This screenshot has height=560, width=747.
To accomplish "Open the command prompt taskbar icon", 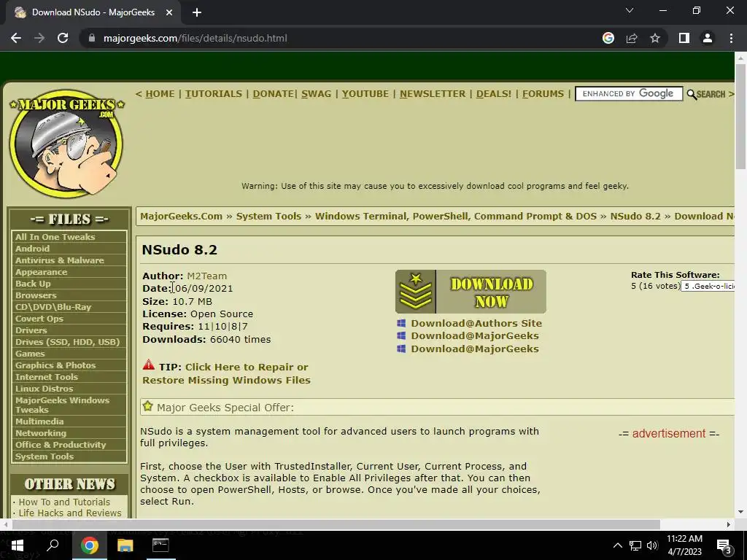I will [x=160, y=545].
